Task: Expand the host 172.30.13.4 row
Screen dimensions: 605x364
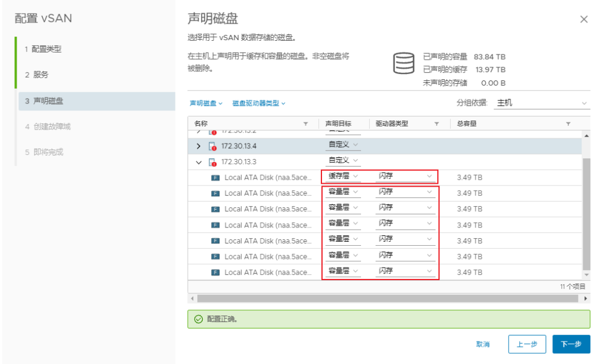Action: 199,146
